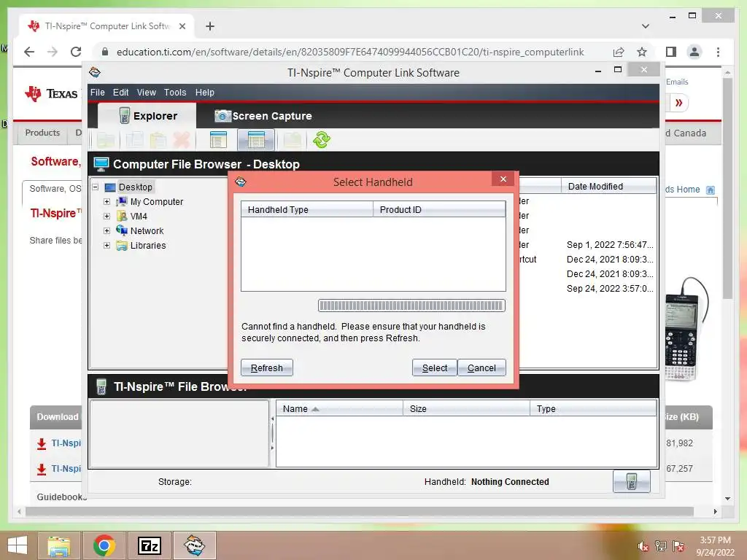
Task: Close the Select Handheld dialog with X
Action: click(503, 179)
